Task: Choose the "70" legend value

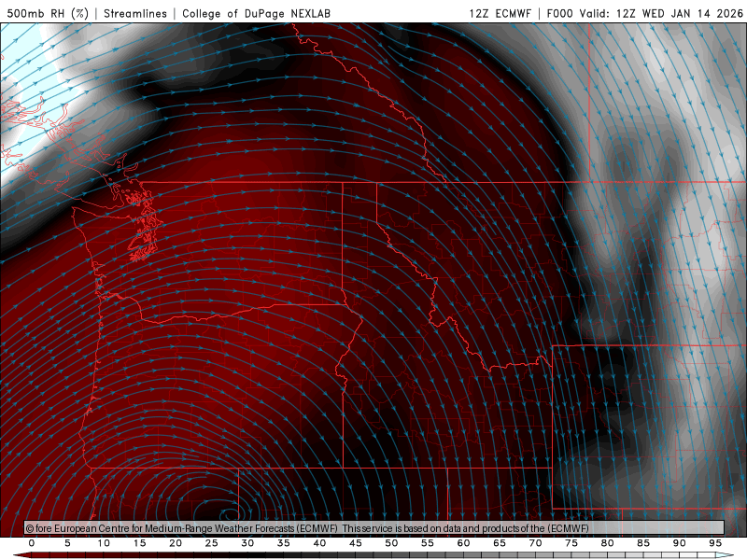Action: pos(535,543)
